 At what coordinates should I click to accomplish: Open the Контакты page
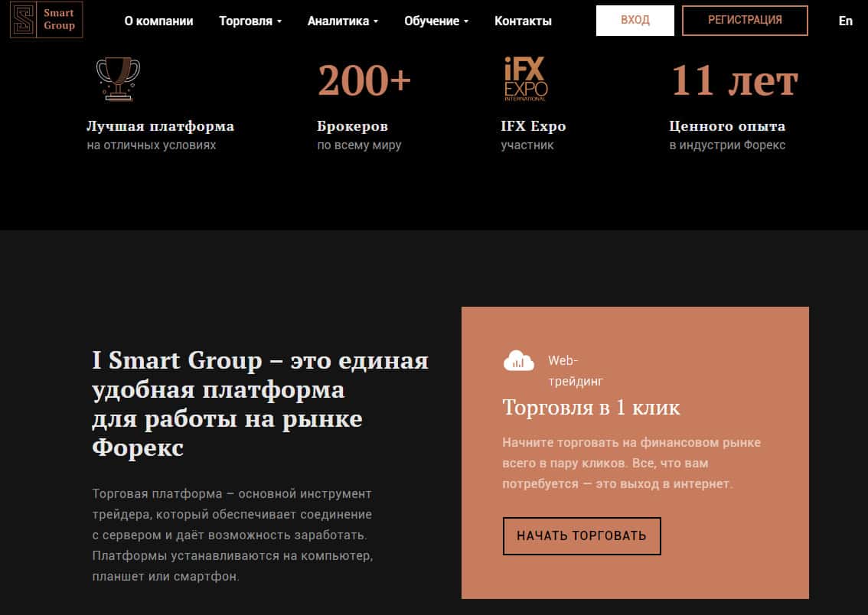523,21
